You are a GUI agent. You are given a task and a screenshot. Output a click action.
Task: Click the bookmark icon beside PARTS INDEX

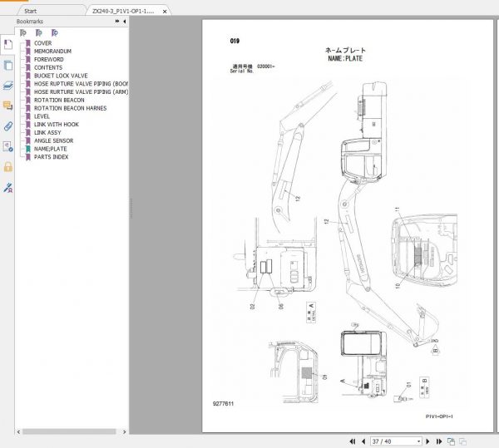click(x=28, y=157)
